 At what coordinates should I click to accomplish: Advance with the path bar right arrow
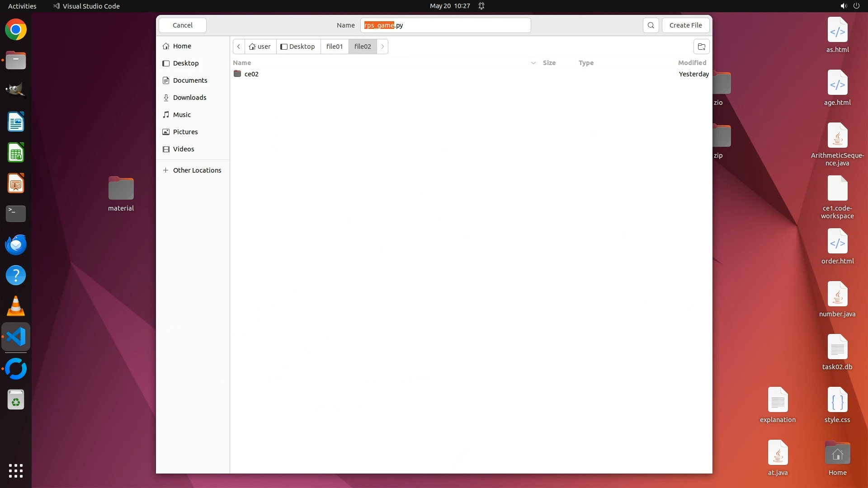[382, 47]
